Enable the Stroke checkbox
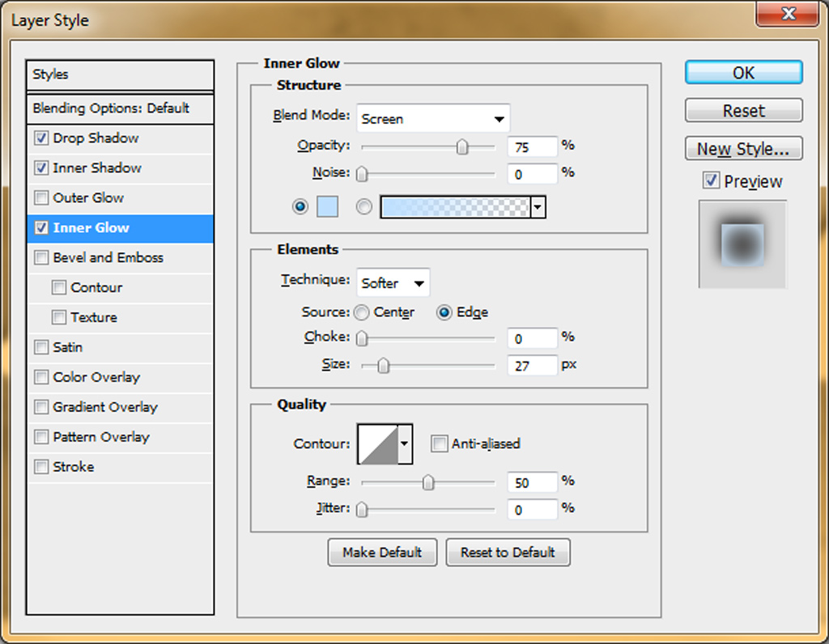 (x=41, y=467)
